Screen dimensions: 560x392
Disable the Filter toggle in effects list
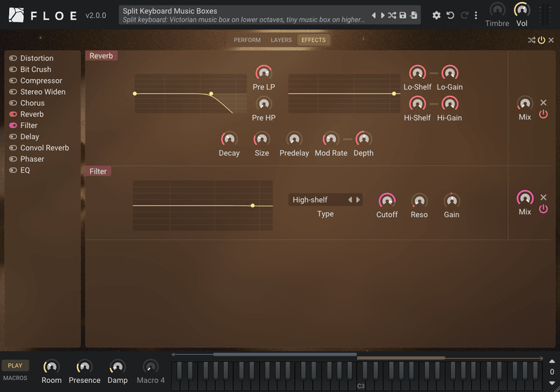(x=13, y=125)
